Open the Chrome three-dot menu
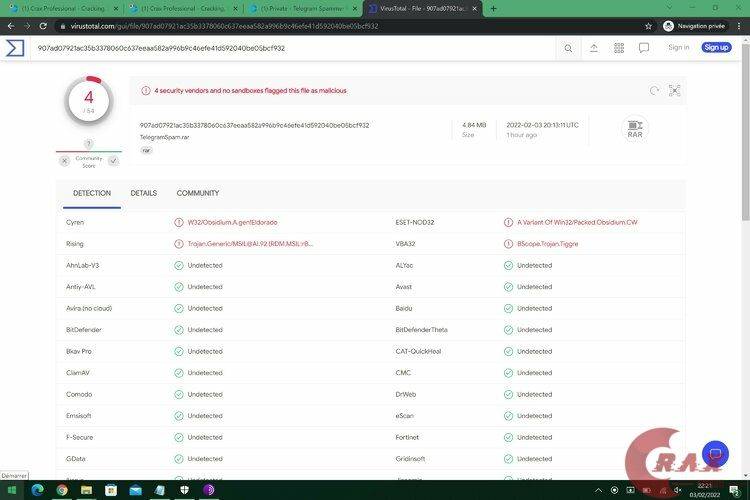 [x=739, y=26]
